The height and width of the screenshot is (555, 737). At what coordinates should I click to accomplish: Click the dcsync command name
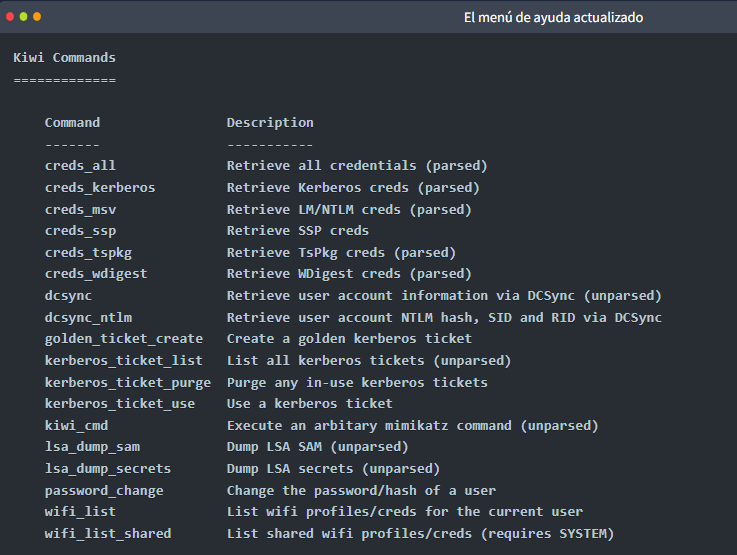tap(68, 296)
